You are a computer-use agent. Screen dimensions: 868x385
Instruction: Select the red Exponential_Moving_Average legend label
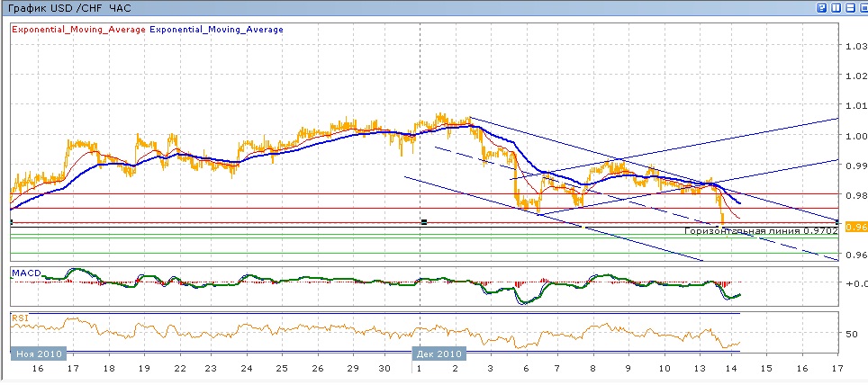click(x=77, y=30)
